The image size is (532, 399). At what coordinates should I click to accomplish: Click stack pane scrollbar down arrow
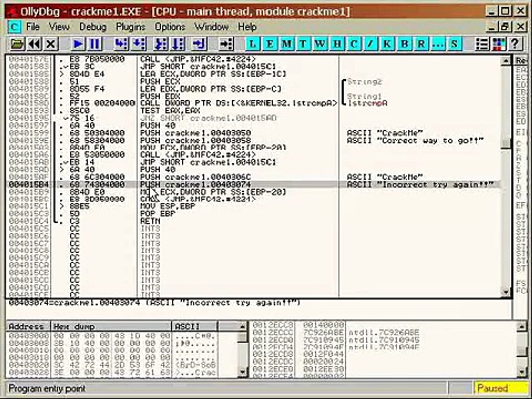pyautogui.click(x=522, y=372)
